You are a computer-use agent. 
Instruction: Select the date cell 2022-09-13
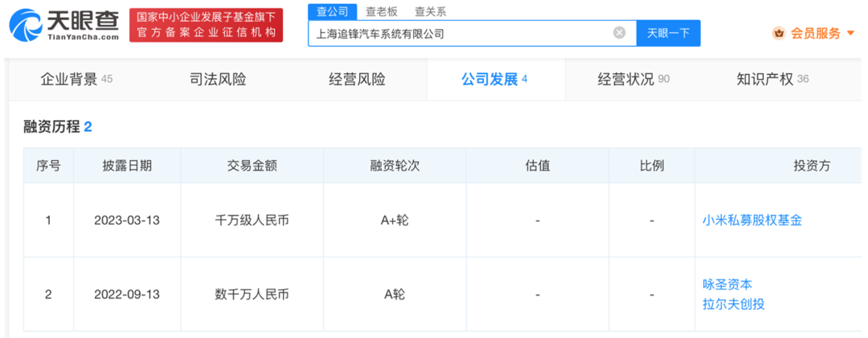[127, 295]
